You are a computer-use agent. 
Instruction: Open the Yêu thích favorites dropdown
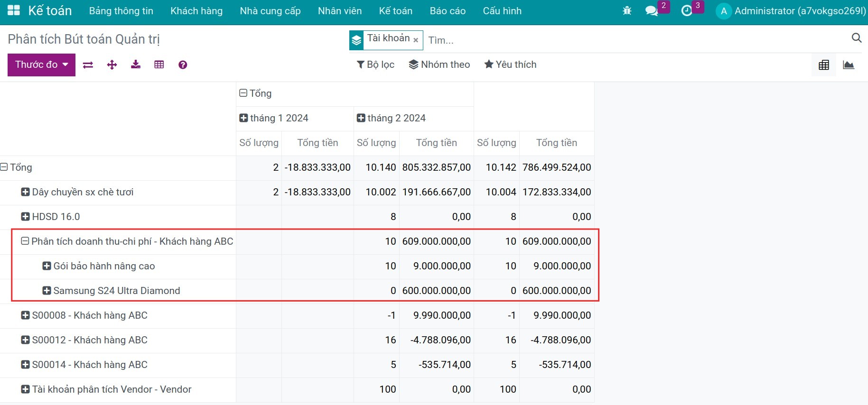(510, 64)
